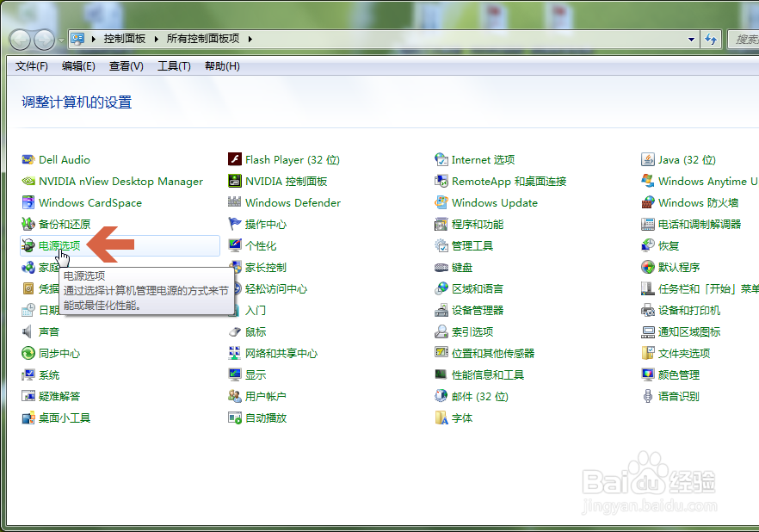Screen dimensions: 759x532
Task: Click the Windows Defender icon
Action: (x=235, y=202)
